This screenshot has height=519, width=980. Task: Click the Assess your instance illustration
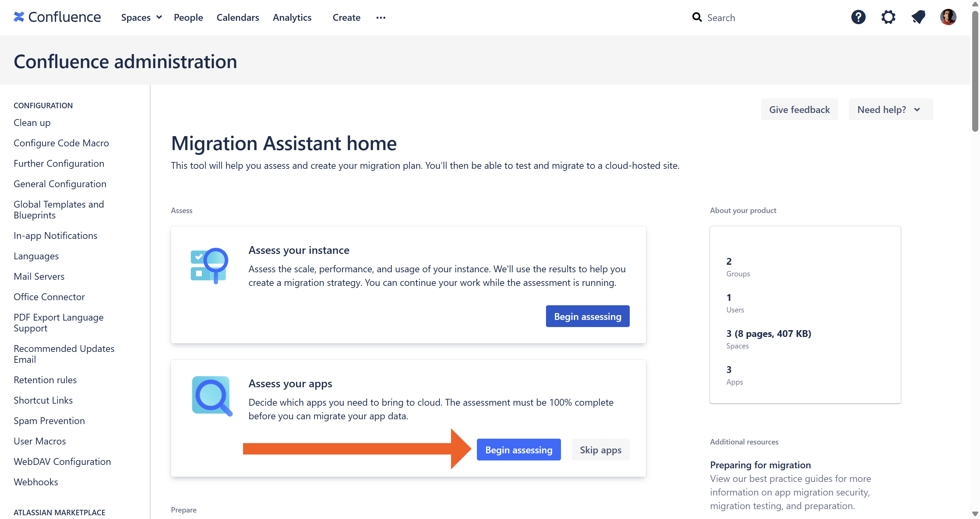[x=209, y=266]
